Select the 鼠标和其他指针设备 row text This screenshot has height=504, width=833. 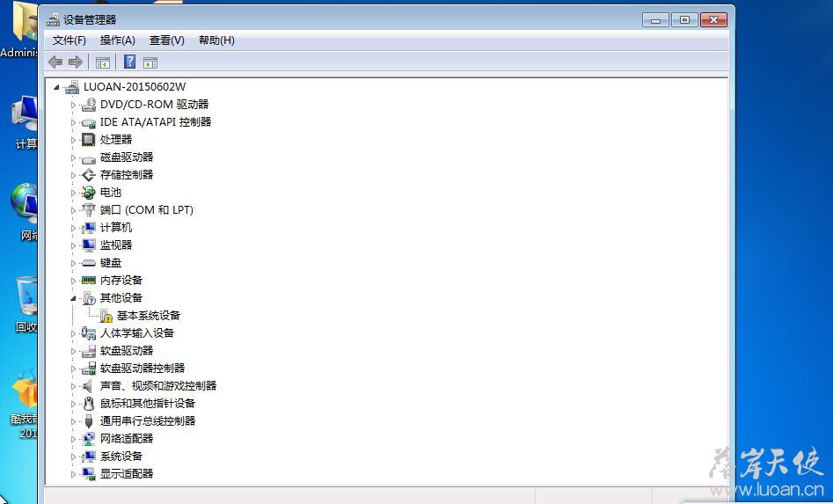click(x=148, y=404)
